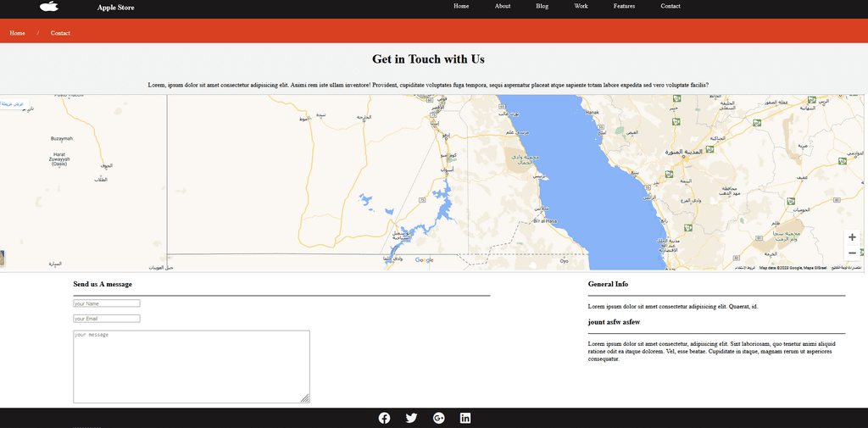The width and height of the screenshot is (868, 428).
Task: Click the Google logo on the map
Action: [424, 260]
